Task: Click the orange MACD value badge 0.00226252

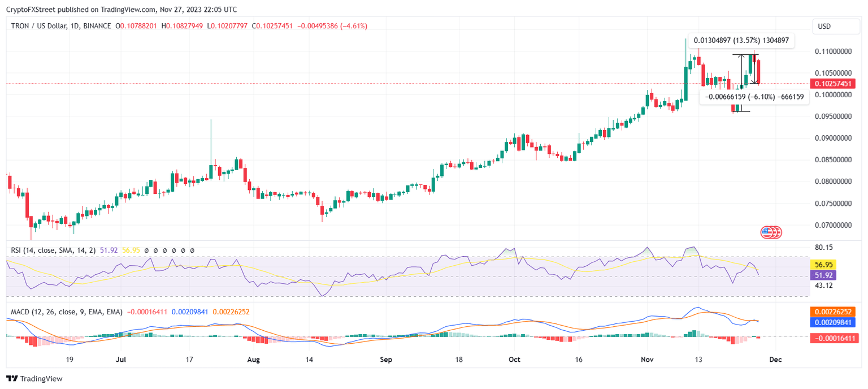Action: [832, 311]
